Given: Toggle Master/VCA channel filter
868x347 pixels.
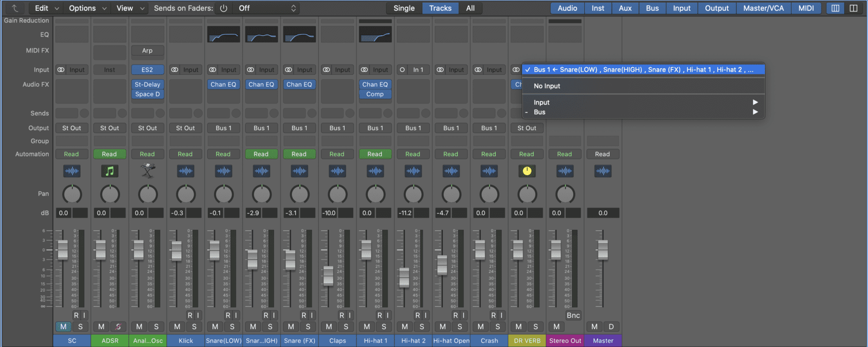Looking at the screenshot, I should click(763, 8).
